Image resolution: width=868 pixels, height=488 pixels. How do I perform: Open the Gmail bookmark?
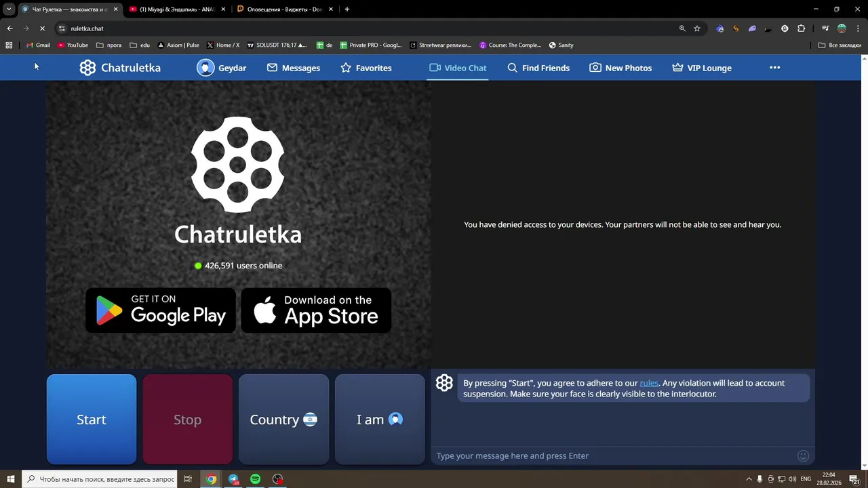tap(38, 45)
